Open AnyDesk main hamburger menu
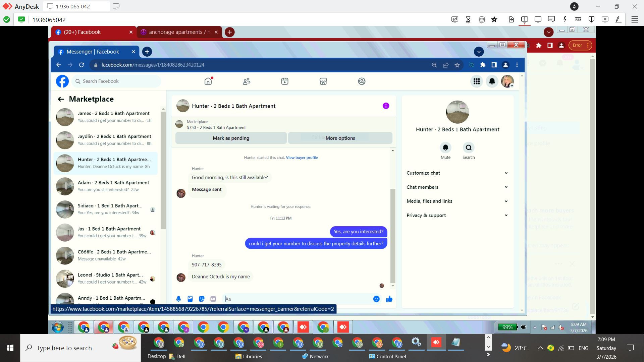 pos(635,19)
